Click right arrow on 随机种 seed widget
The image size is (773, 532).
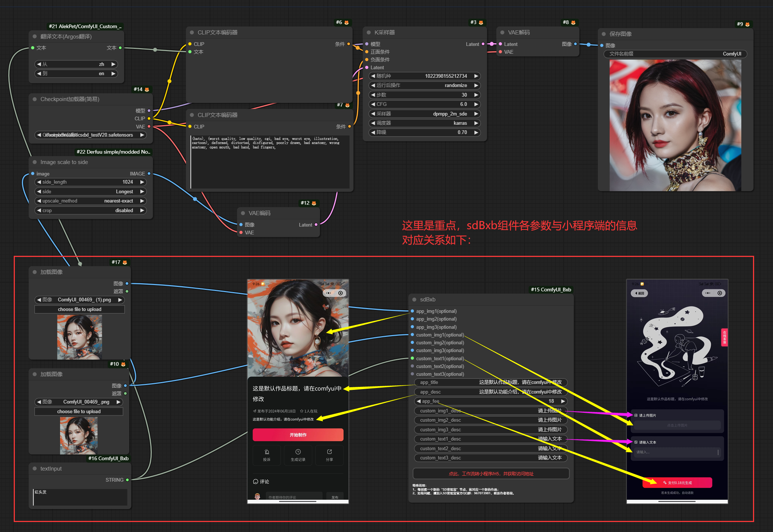tap(476, 76)
